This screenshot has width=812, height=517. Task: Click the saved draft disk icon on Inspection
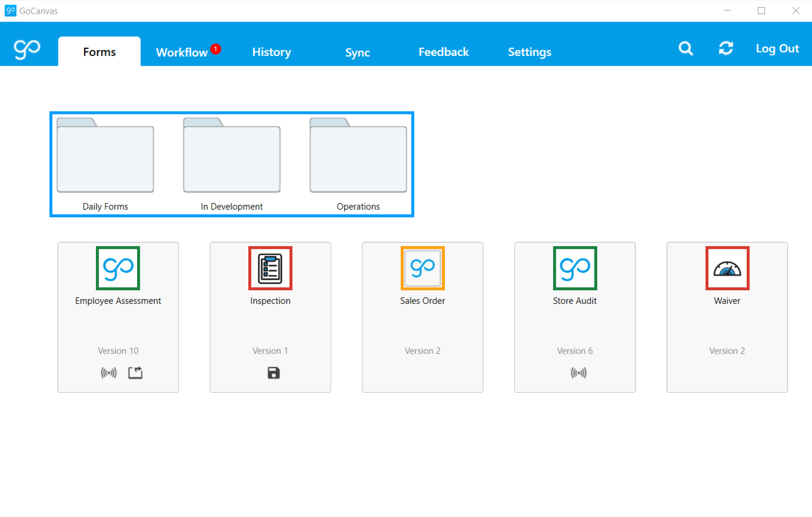pyautogui.click(x=274, y=373)
